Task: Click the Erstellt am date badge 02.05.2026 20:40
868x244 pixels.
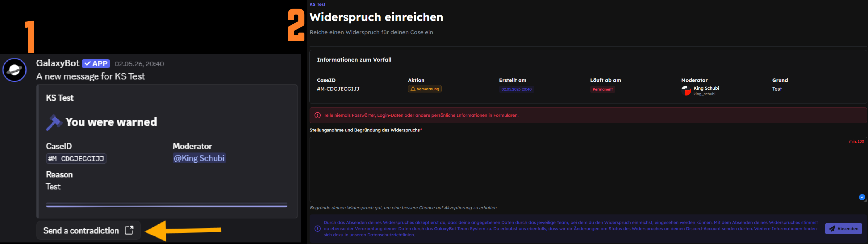Action: [x=516, y=89]
